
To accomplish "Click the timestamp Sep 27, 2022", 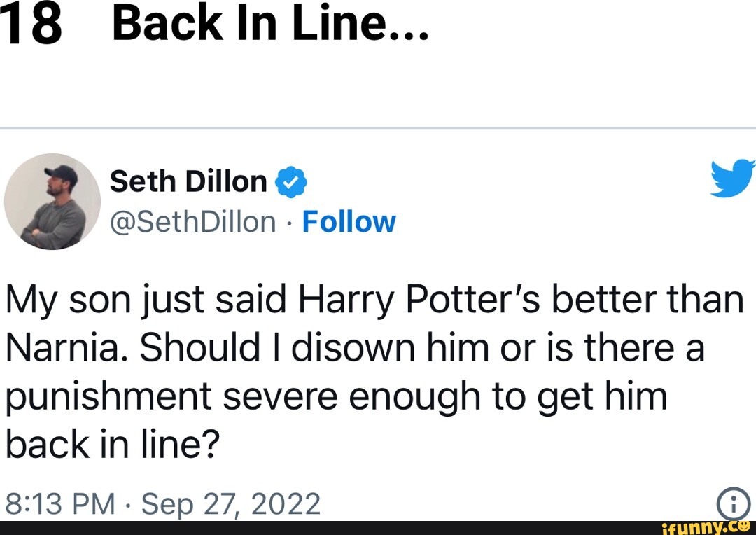I will click(x=231, y=501).
